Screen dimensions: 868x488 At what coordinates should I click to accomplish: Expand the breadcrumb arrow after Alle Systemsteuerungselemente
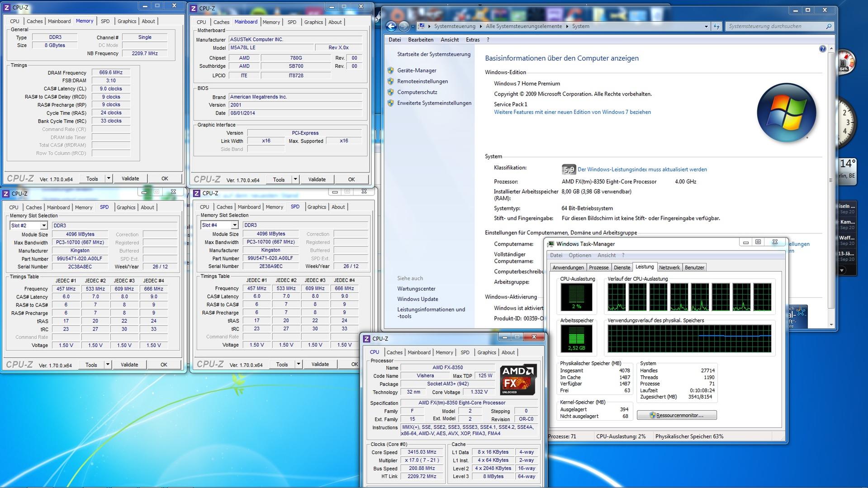pyautogui.click(x=567, y=26)
